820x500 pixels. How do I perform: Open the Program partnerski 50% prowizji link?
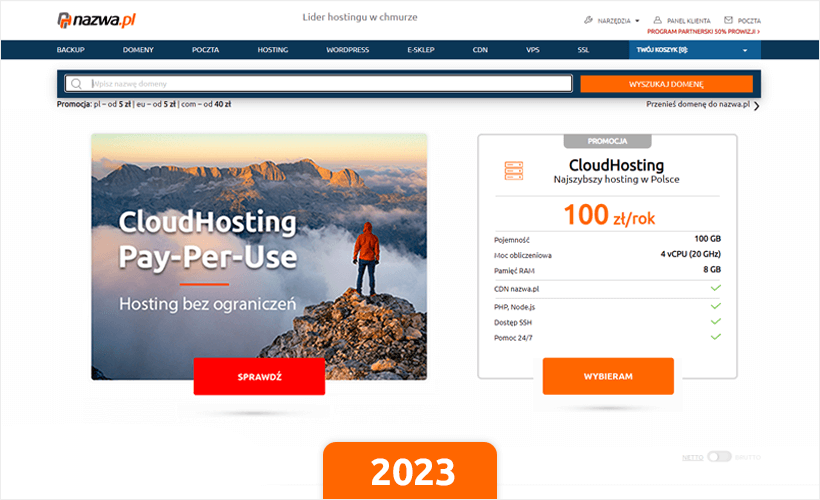click(703, 32)
